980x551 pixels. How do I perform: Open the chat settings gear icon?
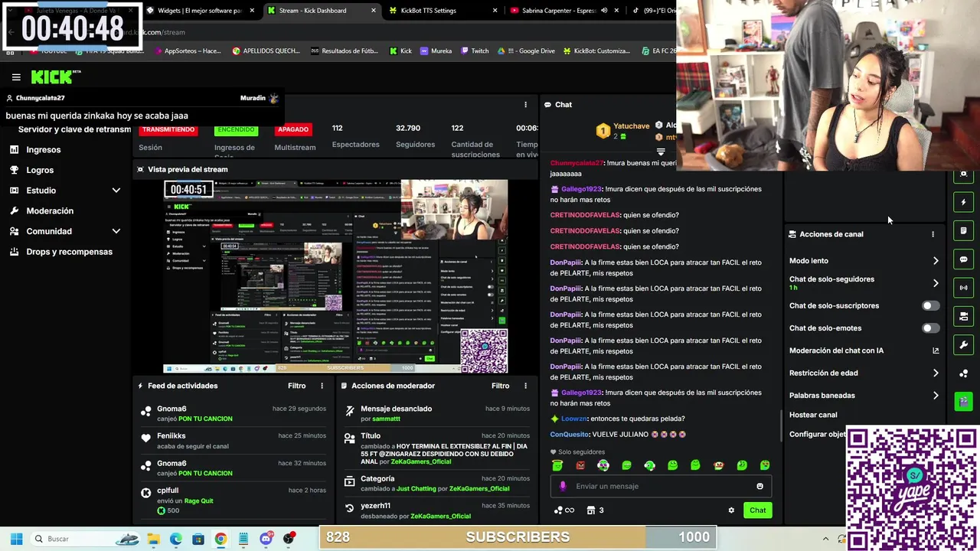pos(731,510)
